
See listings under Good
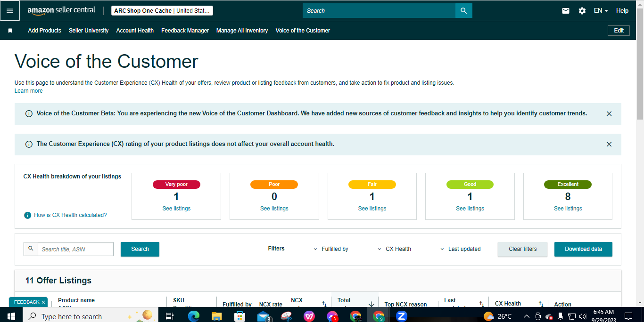[470, 209]
